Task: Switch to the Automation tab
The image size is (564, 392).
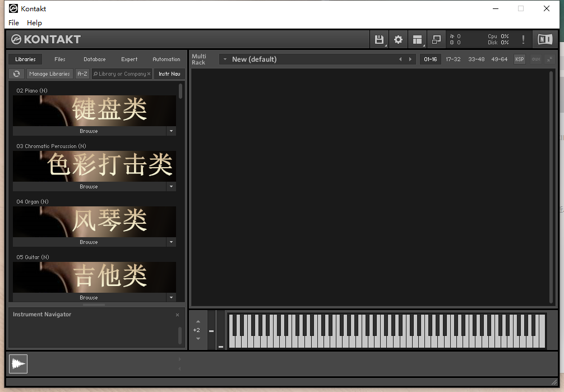Action: tap(166, 59)
